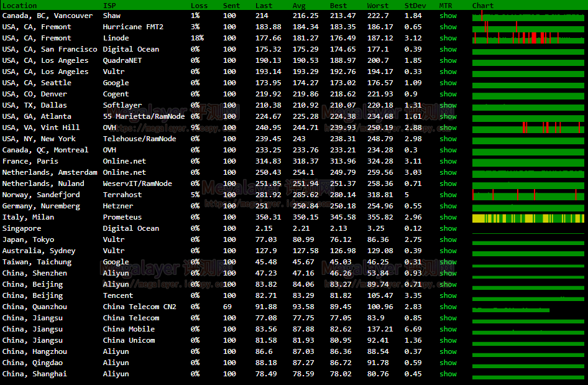The height and width of the screenshot is (385, 588).
Task: Open the MTR show link for Shaw Vancouver
Action: (448, 16)
